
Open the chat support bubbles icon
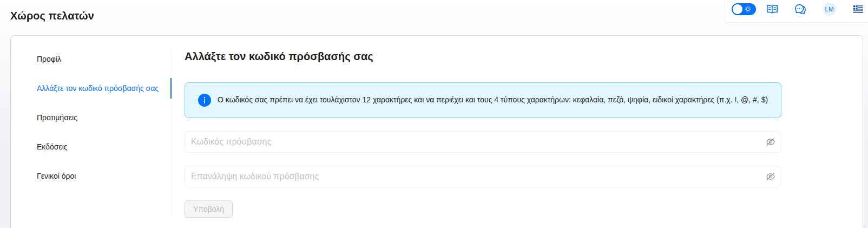800,9
